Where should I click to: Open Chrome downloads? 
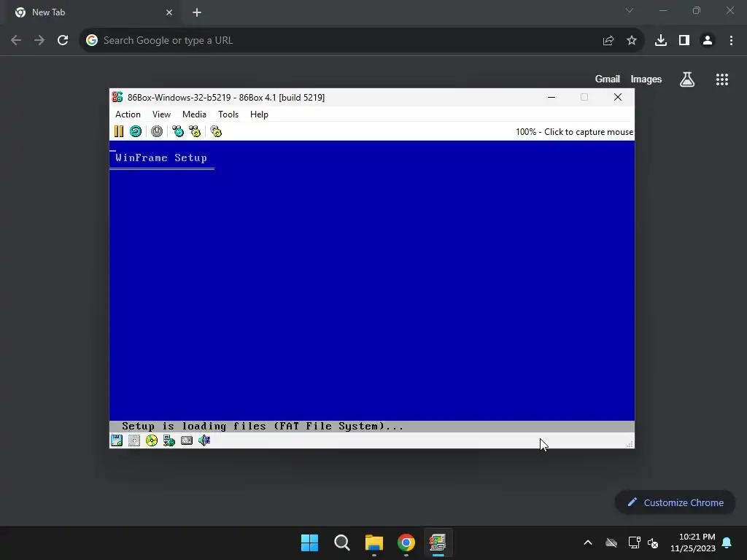(x=661, y=41)
